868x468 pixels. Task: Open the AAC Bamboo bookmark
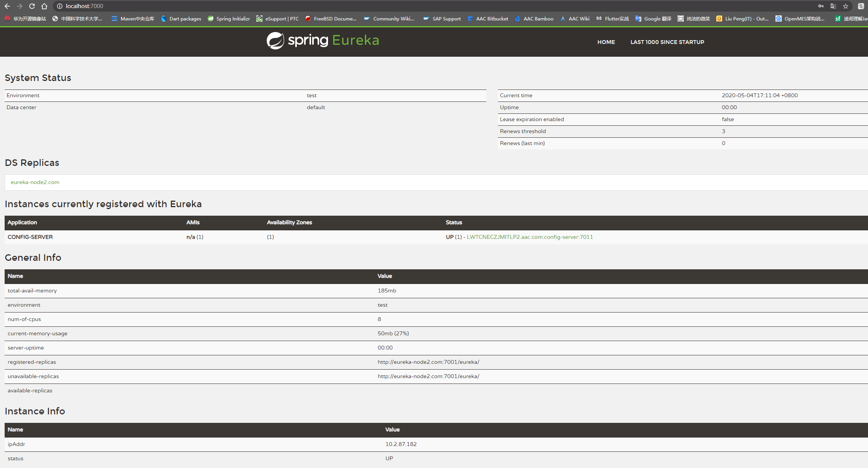pyautogui.click(x=534, y=19)
